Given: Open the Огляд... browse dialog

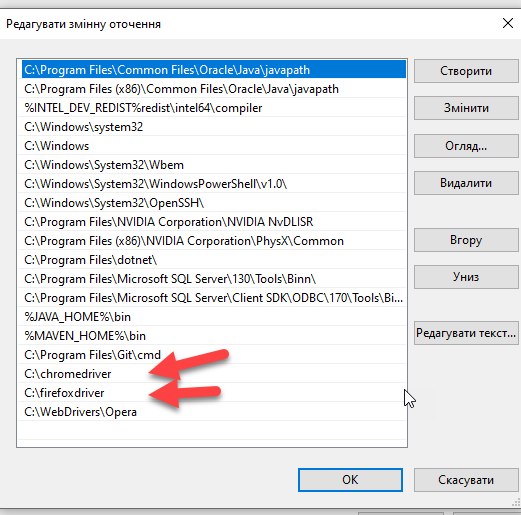Looking at the screenshot, I should [x=466, y=146].
